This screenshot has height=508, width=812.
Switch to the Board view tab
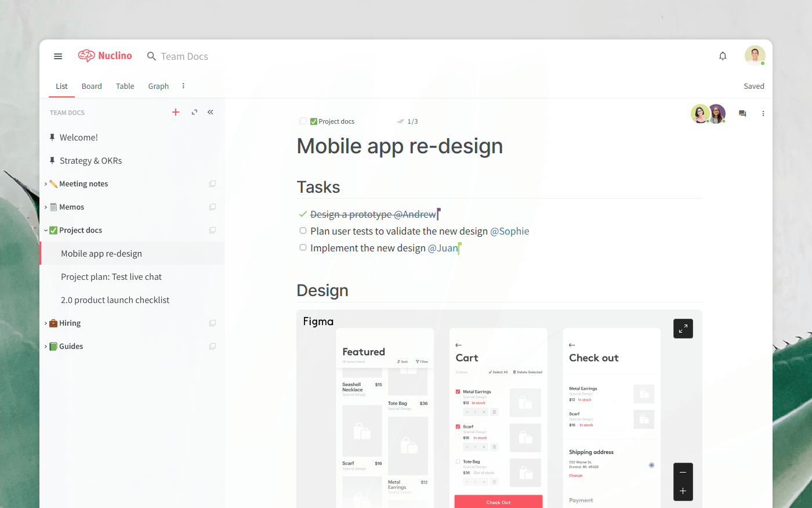[92, 86]
